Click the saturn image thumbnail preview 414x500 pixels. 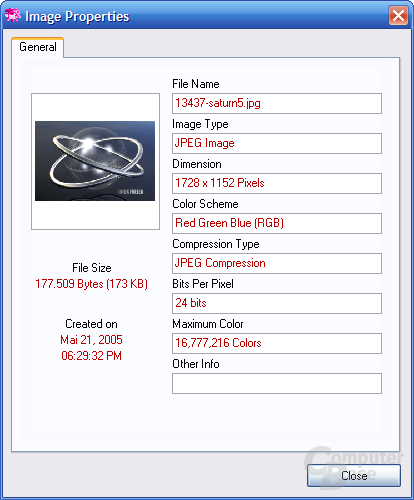(x=95, y=161)
